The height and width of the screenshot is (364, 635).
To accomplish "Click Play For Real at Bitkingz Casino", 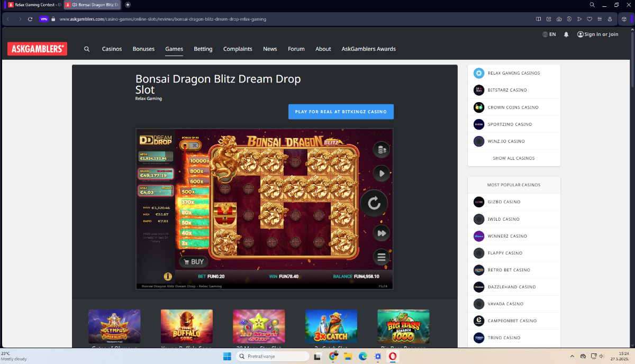I will click(341, 112).
